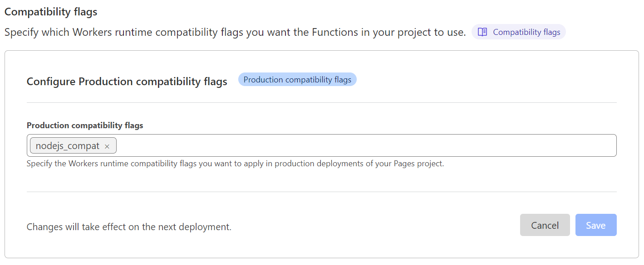Screen dimensions: 644x265
Task: Click the blue Production compatibility flags pill
Action: tap(297, 79)
